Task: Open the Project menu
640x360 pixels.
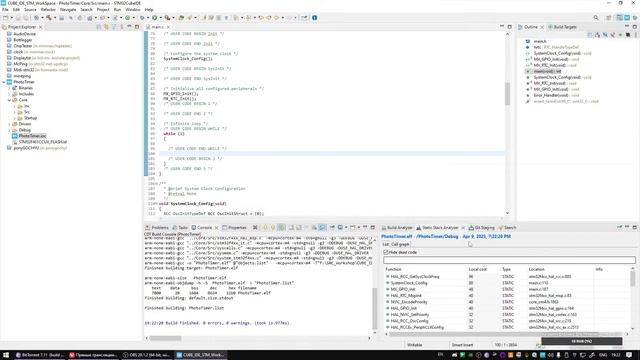Action: pos(102,9)
